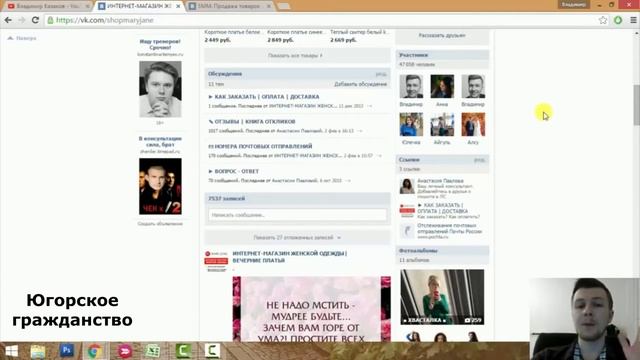The width and height of the screenshot is (640, 360).
Task: Click the Иду тренером ad portrait image
Action: coord(160,89)
